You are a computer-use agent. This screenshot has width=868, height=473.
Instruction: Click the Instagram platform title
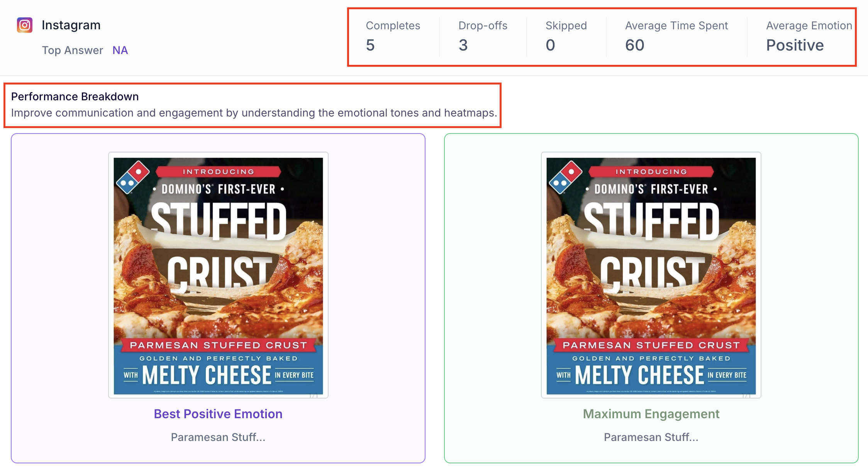click(x=71, y=25)
